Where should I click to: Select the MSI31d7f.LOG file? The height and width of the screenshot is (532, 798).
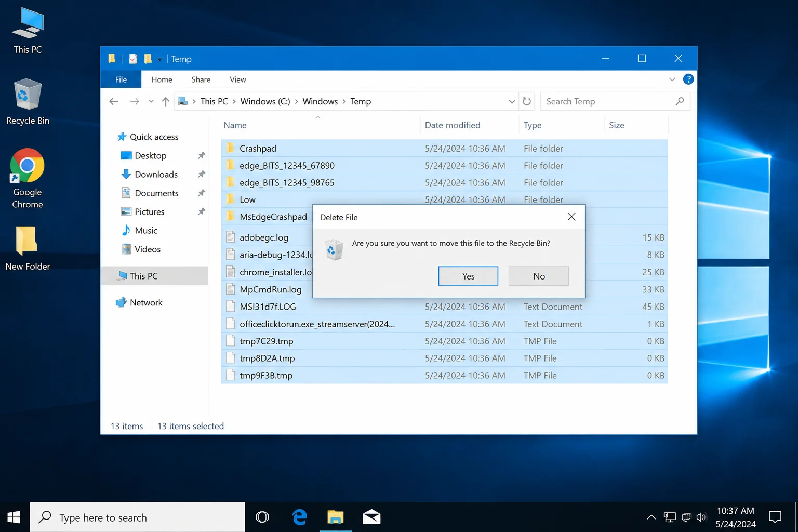pos(444,307)
